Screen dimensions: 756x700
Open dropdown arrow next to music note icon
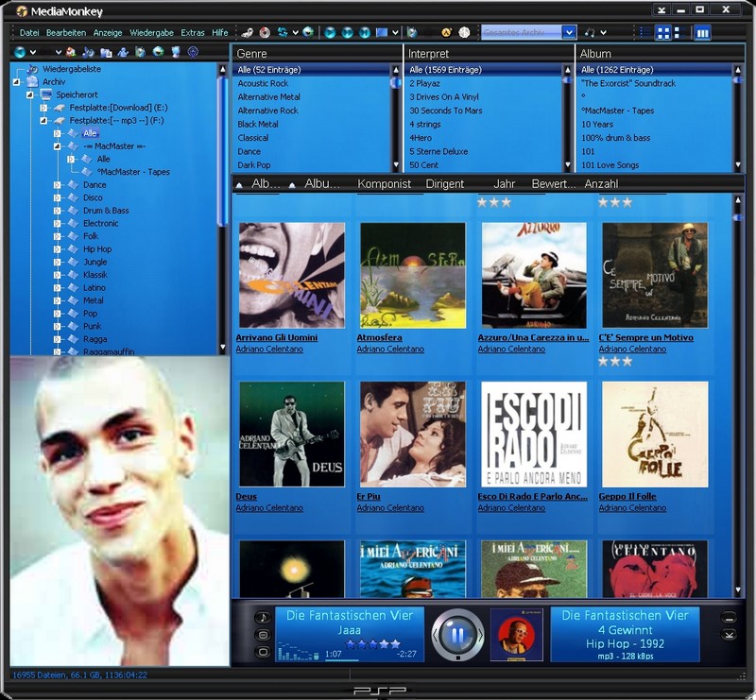(x=603, y=32)
